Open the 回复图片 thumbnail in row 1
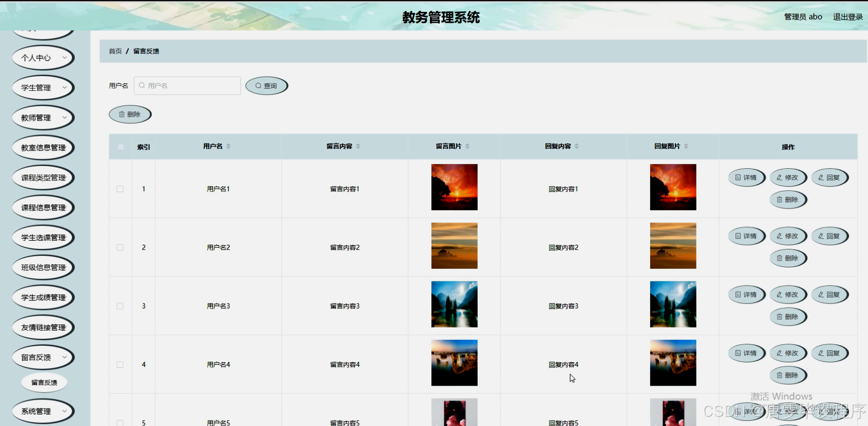 click(673, 187)
